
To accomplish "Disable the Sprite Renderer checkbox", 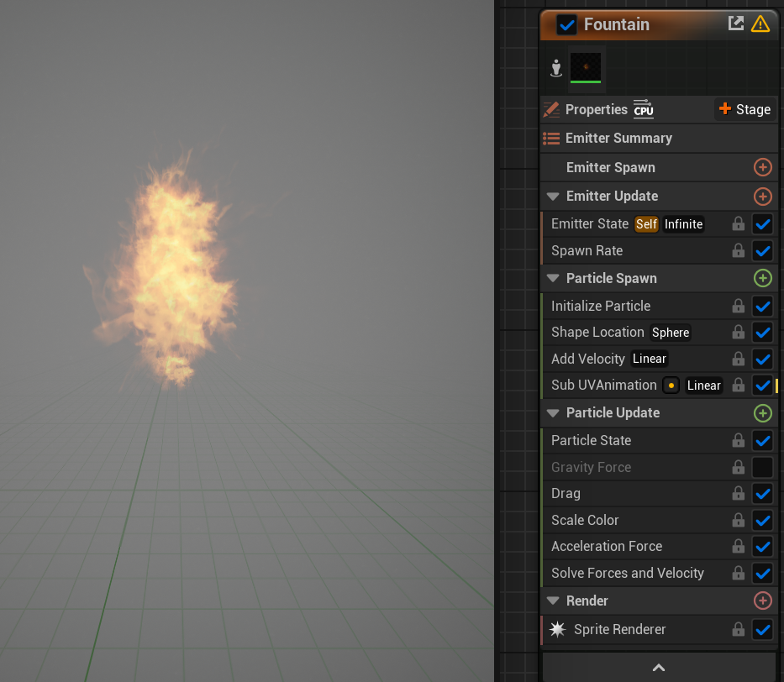I will click(x=762, y=629).
